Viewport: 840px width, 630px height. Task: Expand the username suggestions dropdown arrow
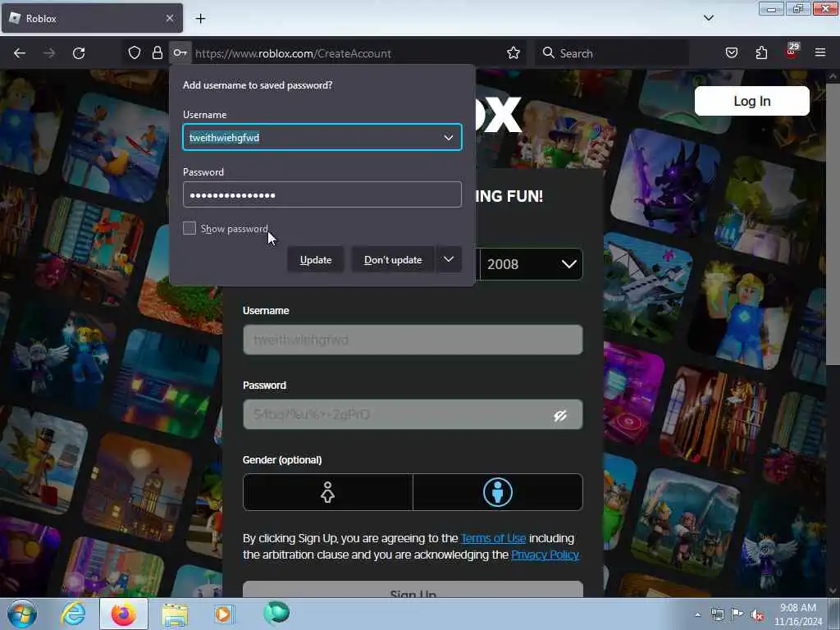click(449, 138)
